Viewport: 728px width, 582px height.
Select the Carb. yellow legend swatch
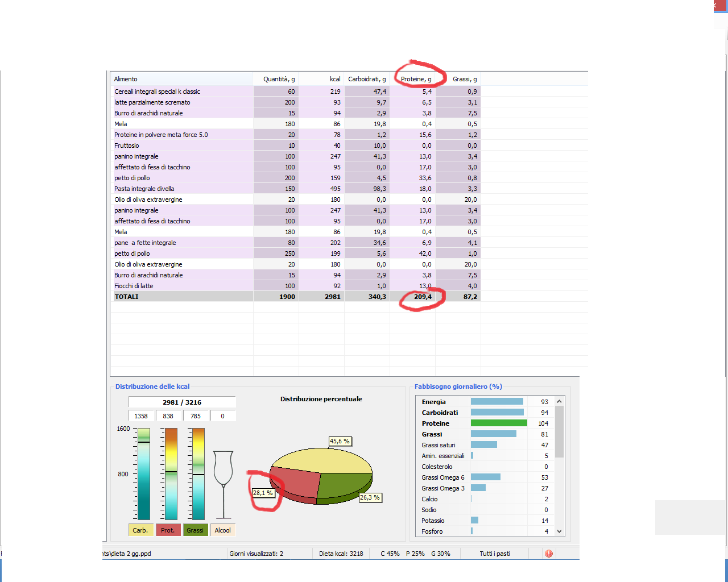coord(140,530)
